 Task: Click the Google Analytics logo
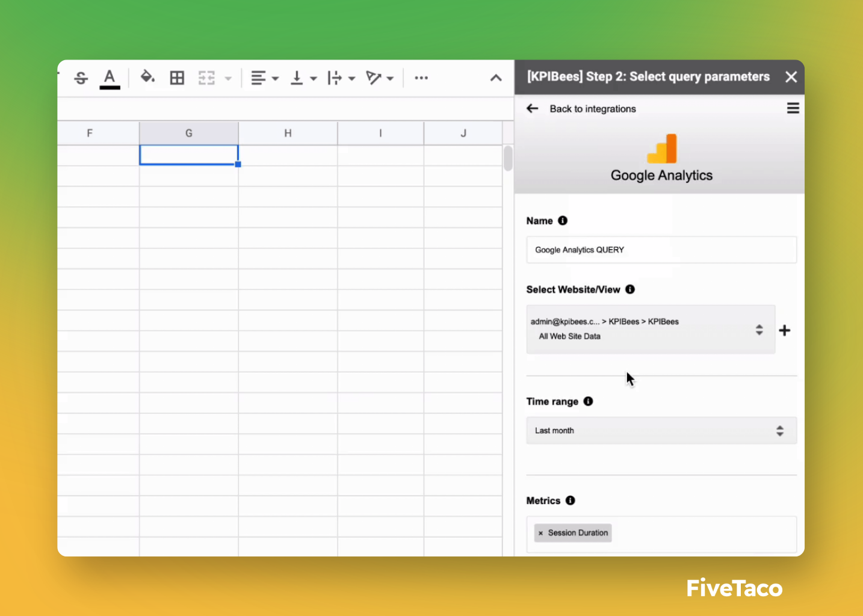coord(661,149)
